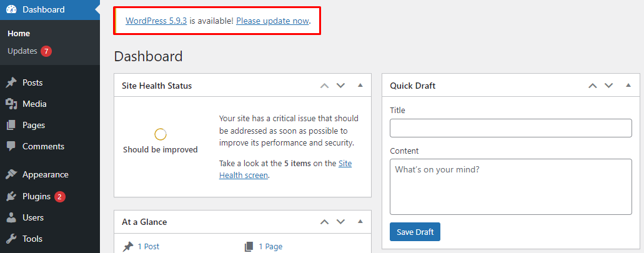This screenshot has height=253, width=644.
Task: Collapse the Quick Draft panel
Action: click(x=628, y=86)
